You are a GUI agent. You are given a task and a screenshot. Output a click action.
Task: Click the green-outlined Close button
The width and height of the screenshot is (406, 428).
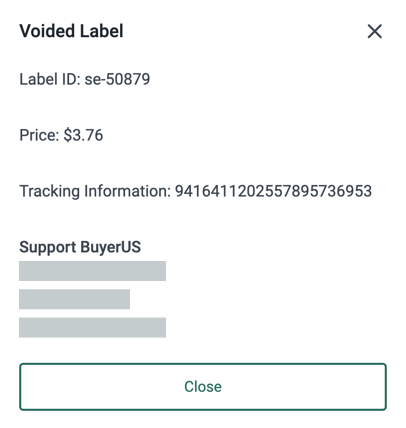pyautogui.click(x=203, y=387)
